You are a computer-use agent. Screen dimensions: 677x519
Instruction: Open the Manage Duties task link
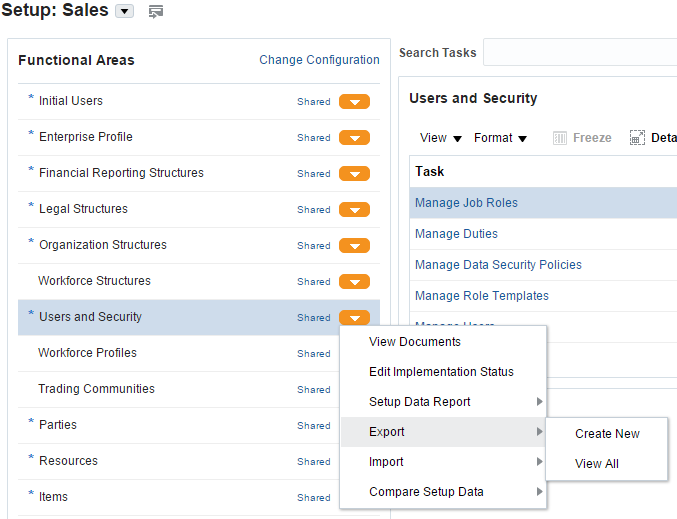pyautogui.click(x=456, y=234)
